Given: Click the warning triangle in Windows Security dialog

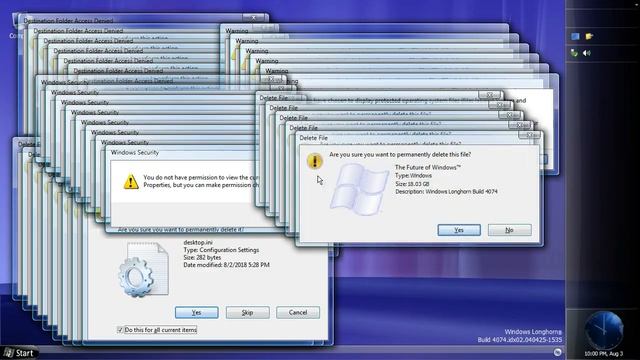Looking at the screenshot, I should 131,182.
